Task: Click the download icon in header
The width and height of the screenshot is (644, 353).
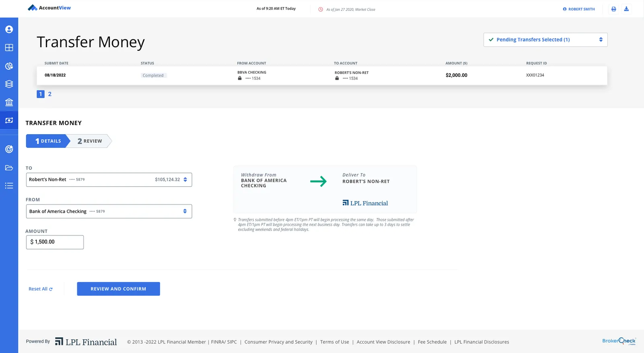Action: [626, 9]
